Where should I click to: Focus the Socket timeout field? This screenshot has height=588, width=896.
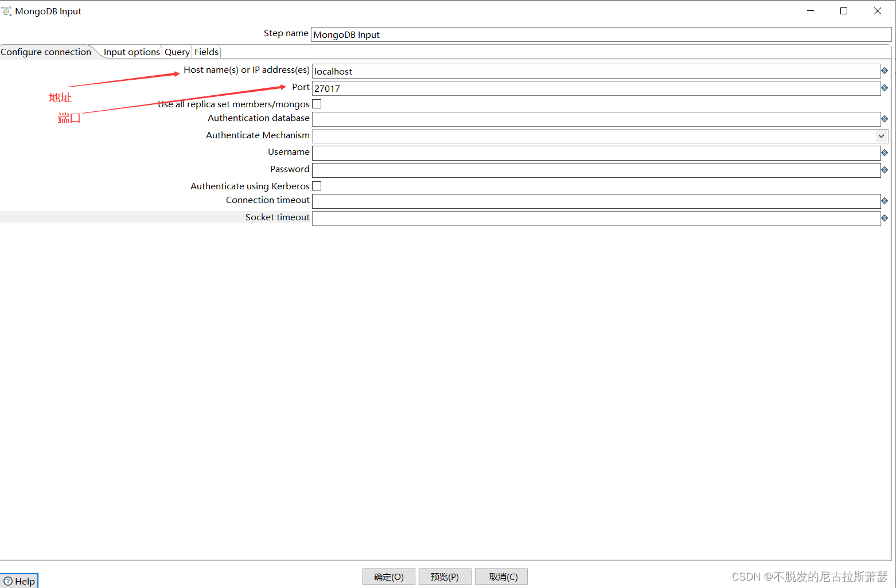(x=597, y=219)
